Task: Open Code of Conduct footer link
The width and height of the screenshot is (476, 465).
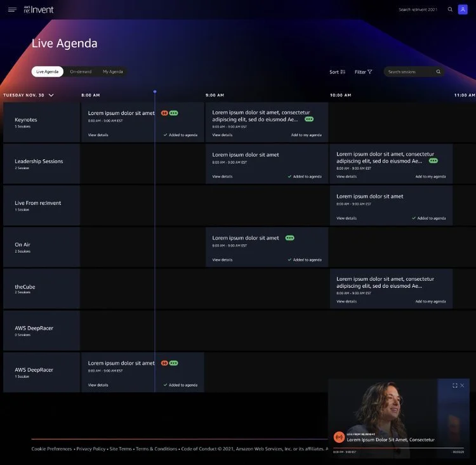Action: [x=199, y=449]
